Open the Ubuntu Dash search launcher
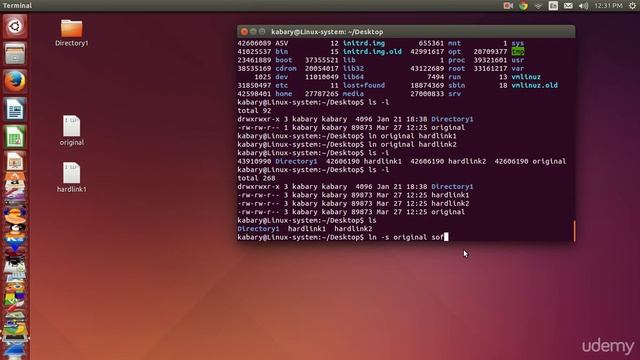The height and width of the screenshot is (360, 640). point(15,27)
